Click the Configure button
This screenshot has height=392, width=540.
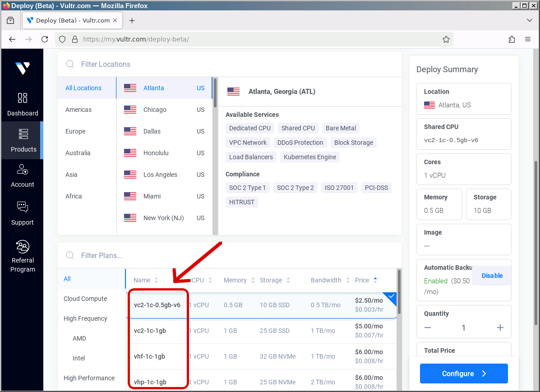pos(463,374)
